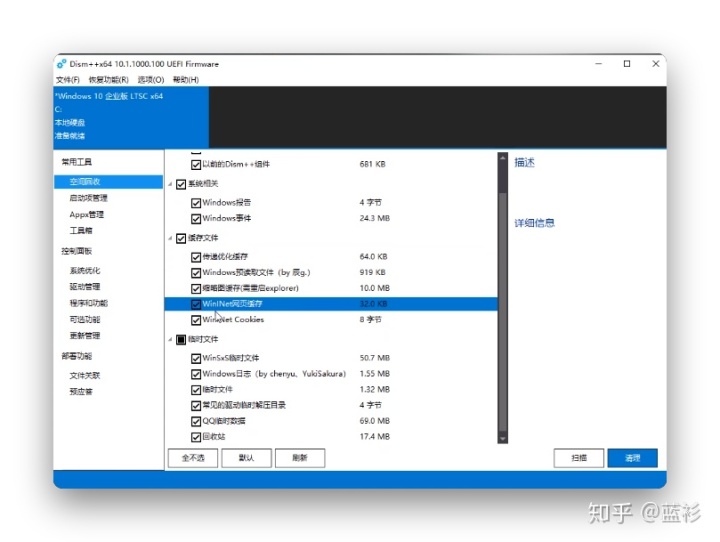Click the list scrollbar up arrow
The width and height of the screenshot is (720, 542).
click(502, 158)
